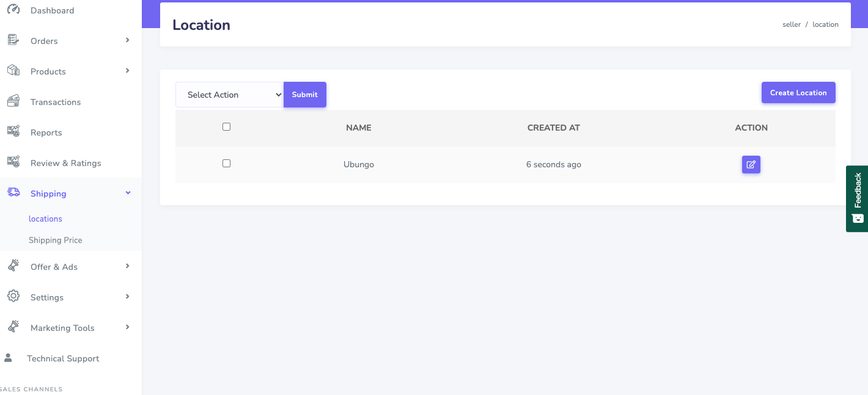Submit the selected bulk action
868x395 pixels.
(x=304, y=95)
